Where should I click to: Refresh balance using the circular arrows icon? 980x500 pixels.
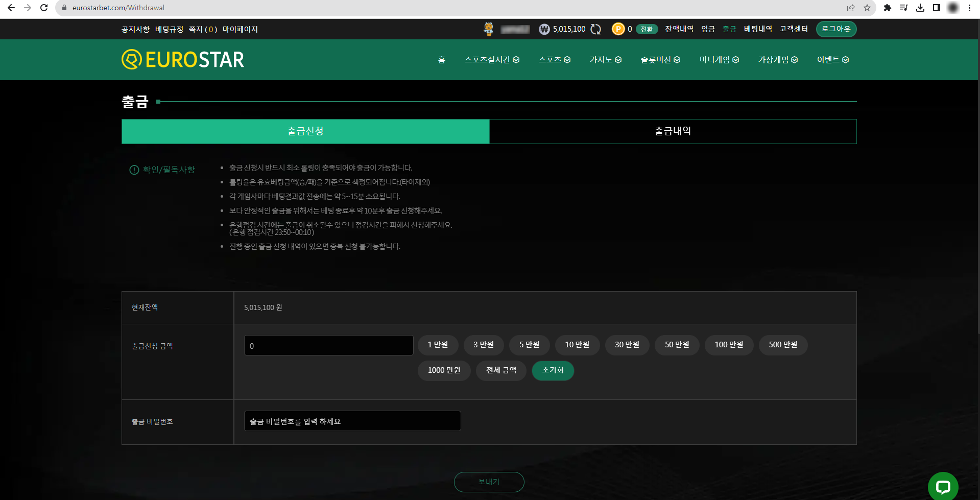pos(595,29)
